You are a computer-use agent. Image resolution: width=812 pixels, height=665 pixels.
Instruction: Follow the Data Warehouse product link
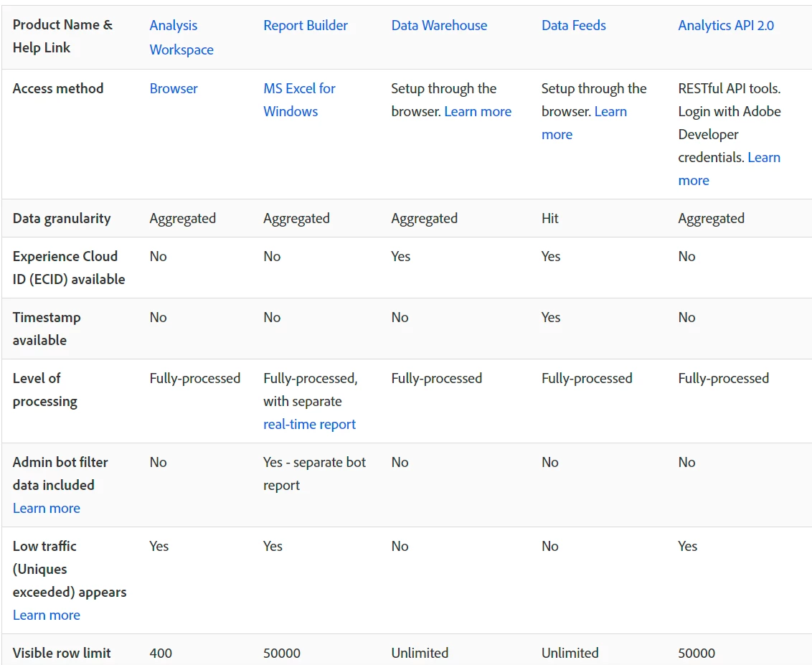[x=439, y=25]
